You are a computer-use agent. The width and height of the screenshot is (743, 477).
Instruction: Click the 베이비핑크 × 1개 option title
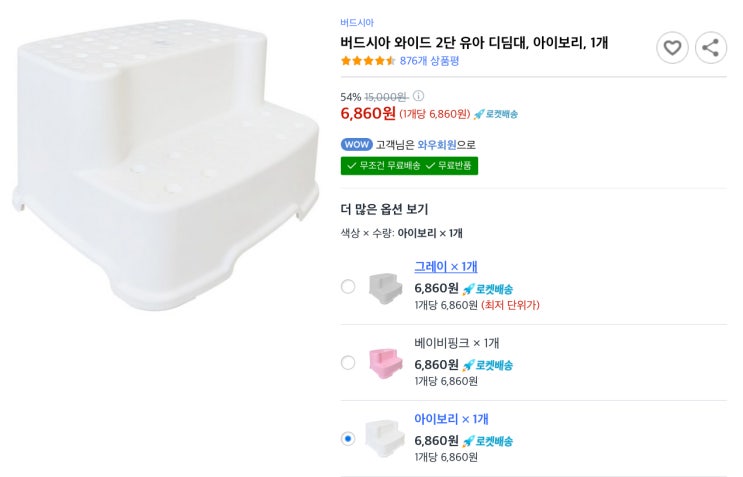pyautogui.click(x=456, y=343)
